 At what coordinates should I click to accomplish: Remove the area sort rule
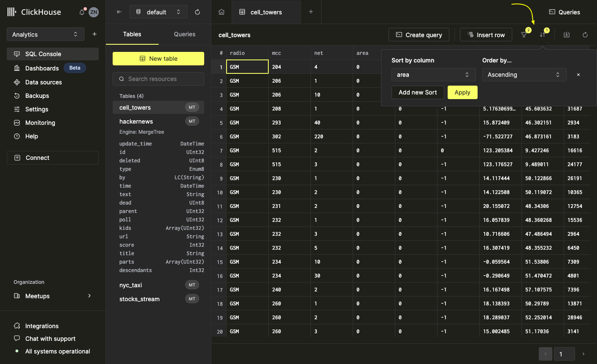click(x=578, y=75)
